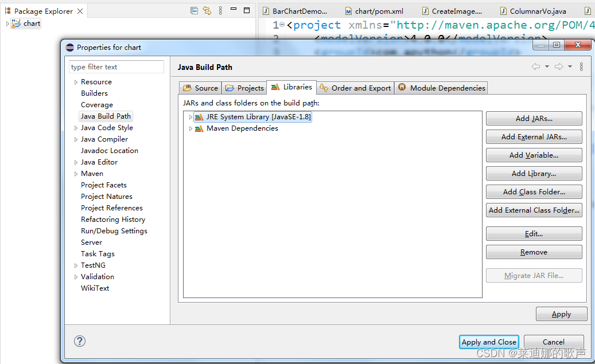Image resolution: width=595 pixels, height=364 pixels.
Task: Expand the Validation category
Action: click(x=76, y=277)
